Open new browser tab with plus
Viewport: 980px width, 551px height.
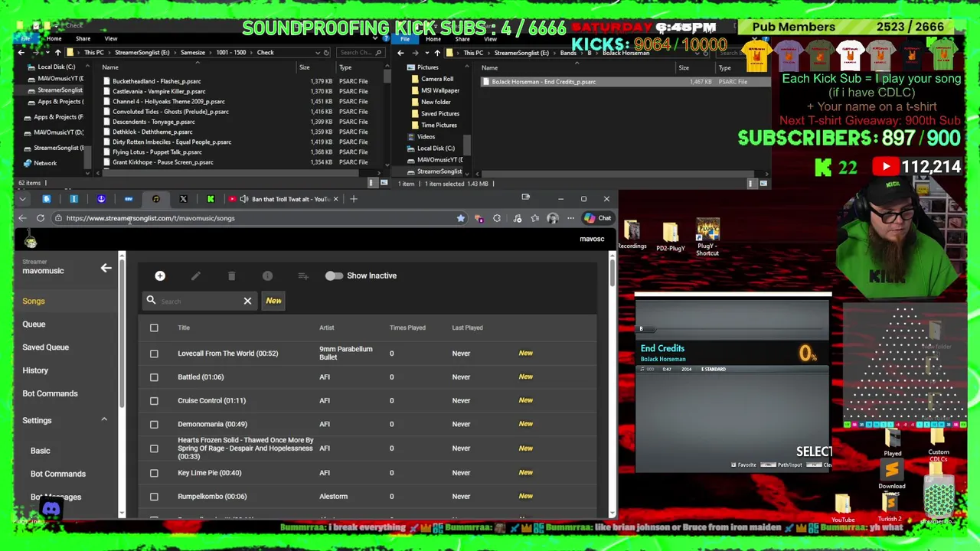[x=354, y=199]
